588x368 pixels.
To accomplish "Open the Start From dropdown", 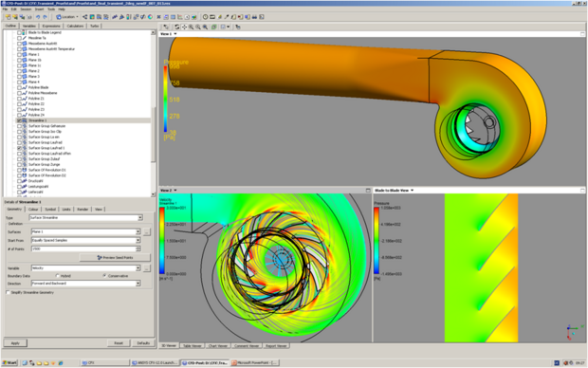I will click(x=138, y=241).
